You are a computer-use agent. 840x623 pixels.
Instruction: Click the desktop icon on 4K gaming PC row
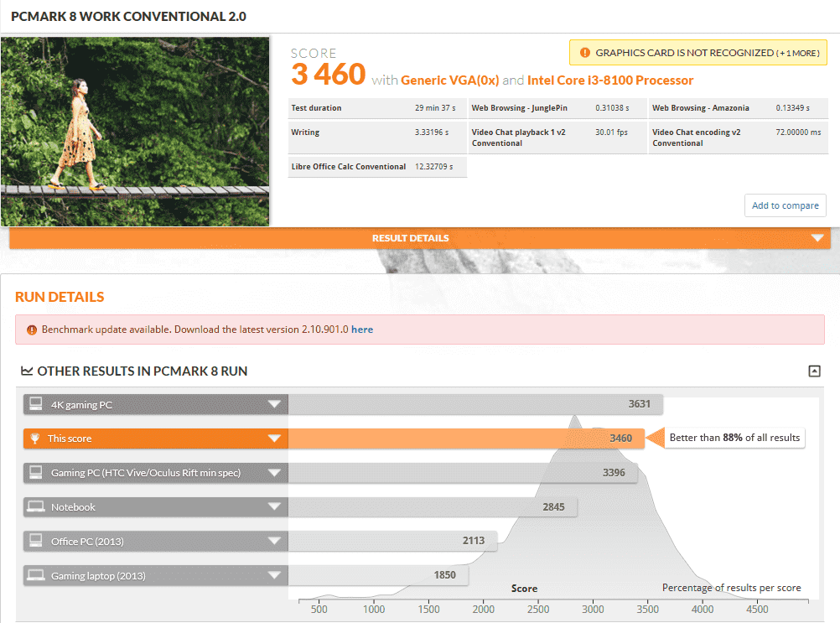click(x=35, y=405)
